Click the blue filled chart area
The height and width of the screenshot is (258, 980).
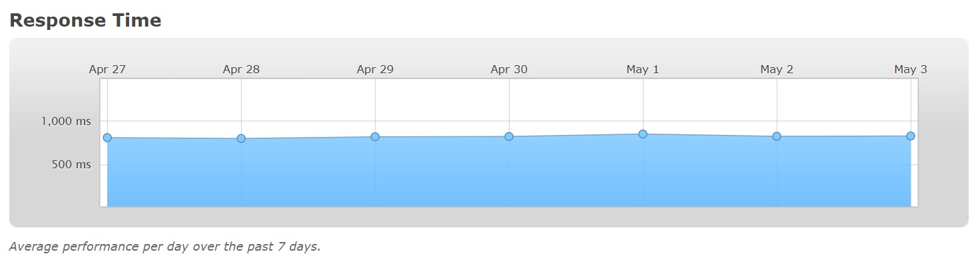point(509,174)
